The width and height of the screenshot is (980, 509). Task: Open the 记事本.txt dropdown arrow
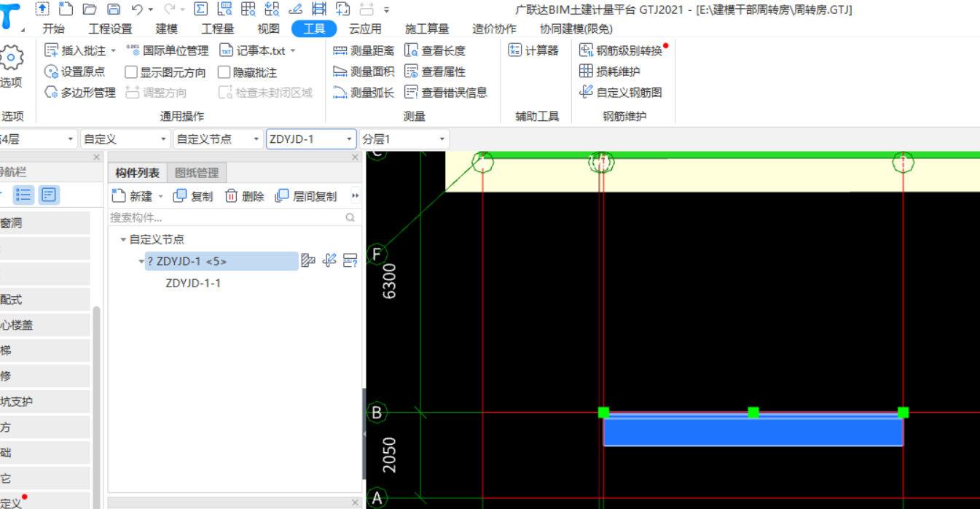pos(293,51)
